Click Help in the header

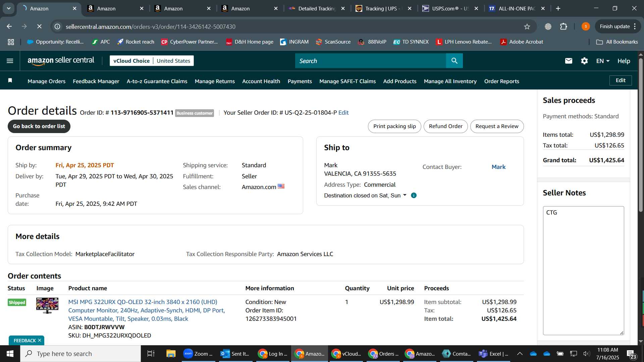(624, 61)
